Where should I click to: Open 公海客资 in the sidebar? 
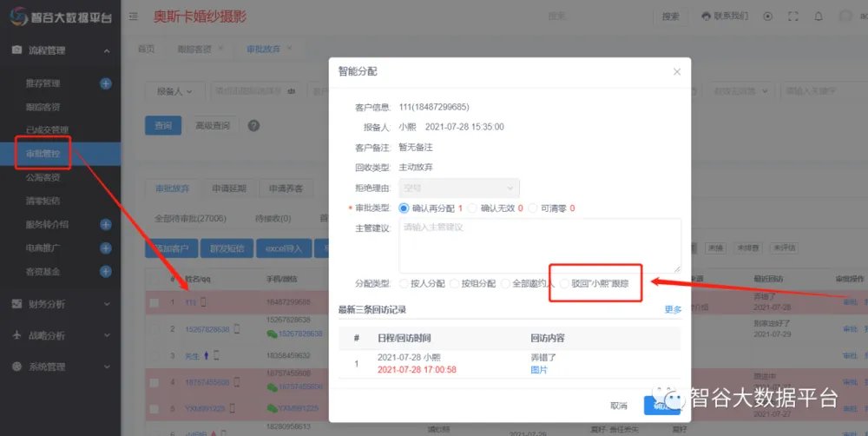[43, 177]
